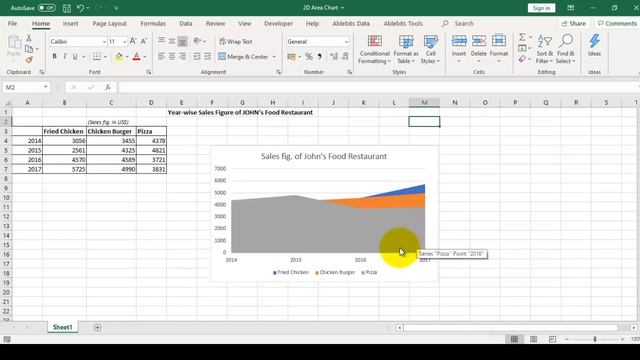Open the Find & Select dropdown
This screenshot has height=360, width=640.
(565, 49)
